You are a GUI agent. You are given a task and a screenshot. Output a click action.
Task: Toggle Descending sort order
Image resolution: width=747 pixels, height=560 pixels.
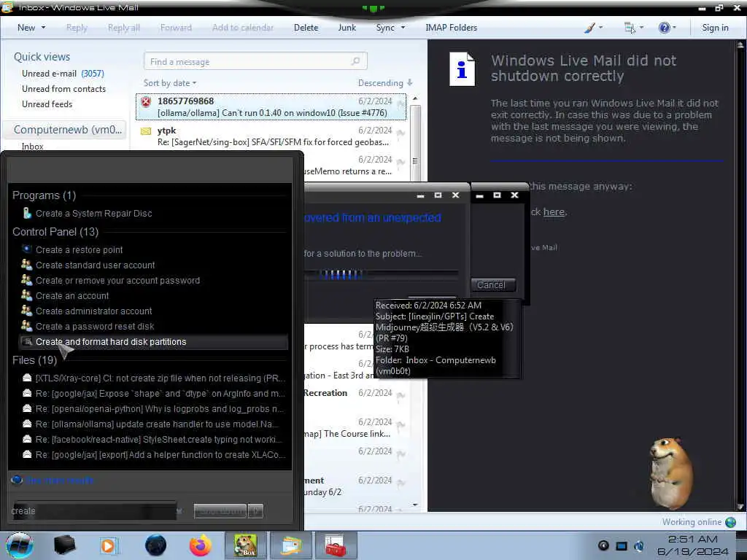(x=385, y=83)
